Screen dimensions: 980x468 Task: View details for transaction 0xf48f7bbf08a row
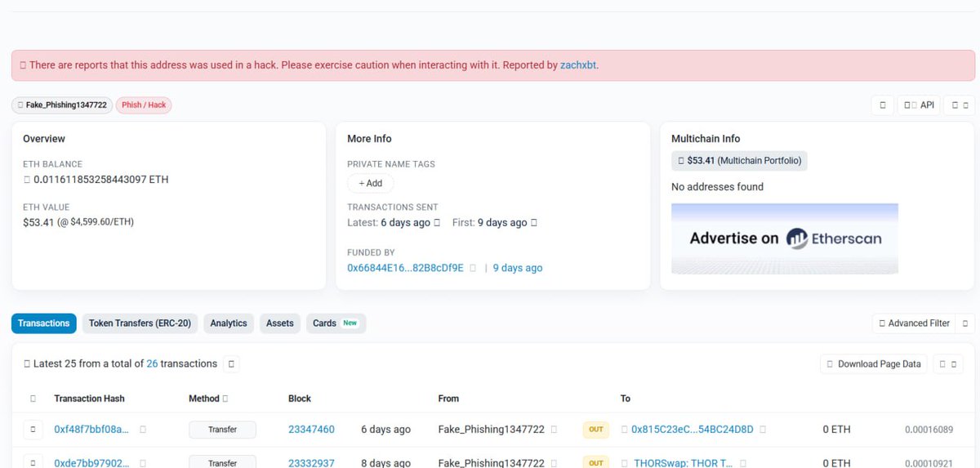(33, 430)
